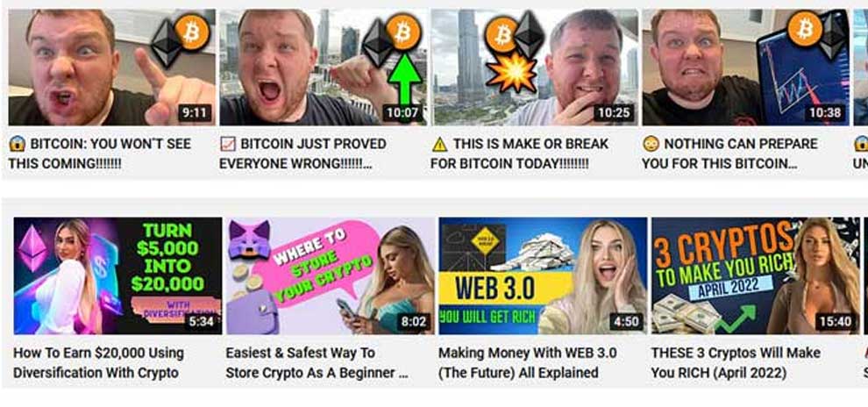This screenshot has height=407, width=868.
Task: Click 'BITCOIN JUST PROVED EVERYONE WRONG' title
Action: pos(302,154)
